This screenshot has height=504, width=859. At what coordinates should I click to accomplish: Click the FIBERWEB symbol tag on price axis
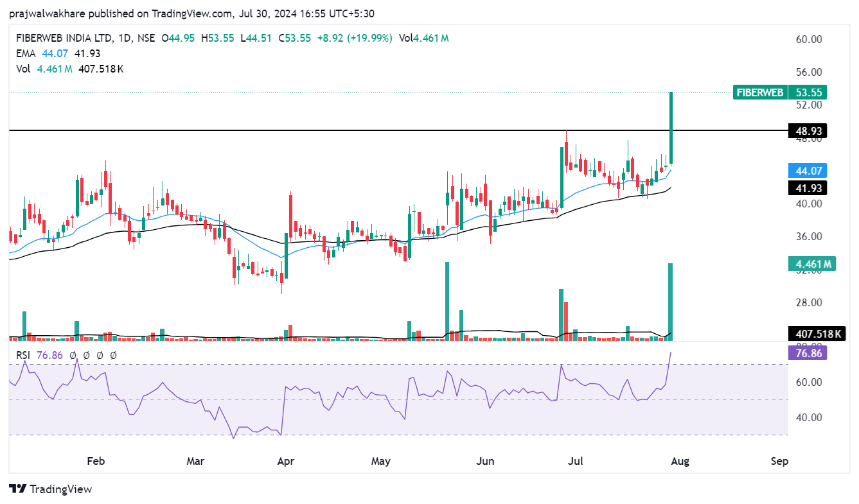(x=759, y=92)
